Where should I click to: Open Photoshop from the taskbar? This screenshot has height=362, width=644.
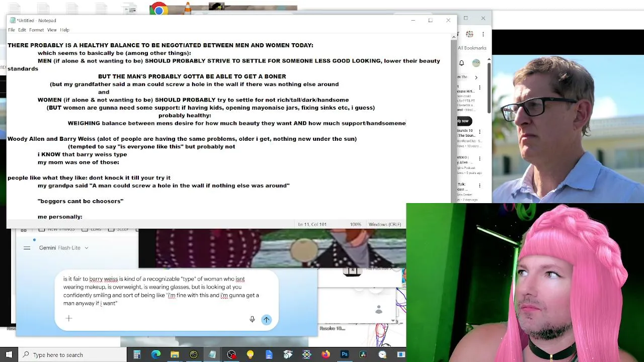(x=344, y=354)
